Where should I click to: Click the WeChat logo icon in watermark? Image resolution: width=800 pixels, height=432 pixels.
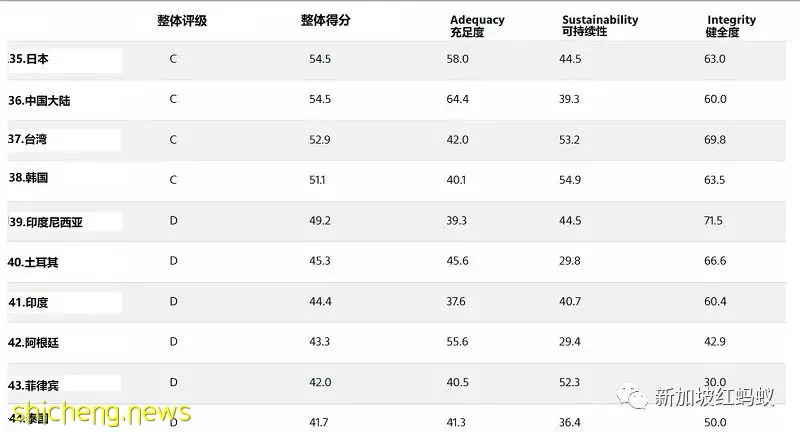coord(633,396)
